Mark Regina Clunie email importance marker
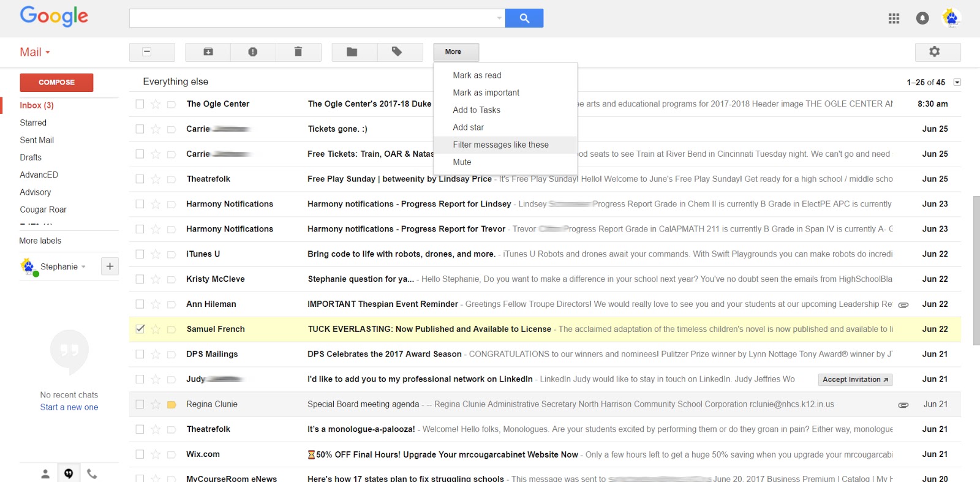980x482 pixels. coord(171,405)
